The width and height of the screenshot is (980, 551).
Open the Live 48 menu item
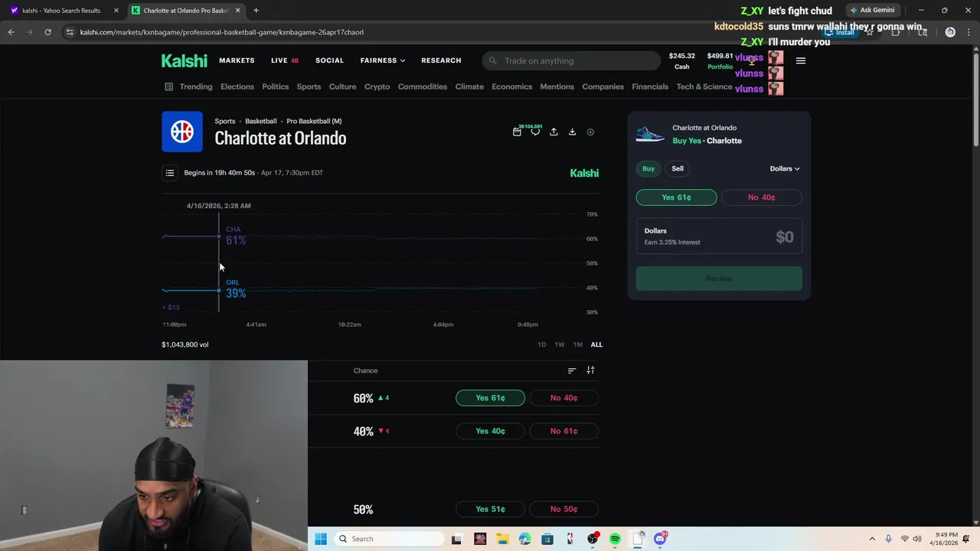(x=285, y=60)
